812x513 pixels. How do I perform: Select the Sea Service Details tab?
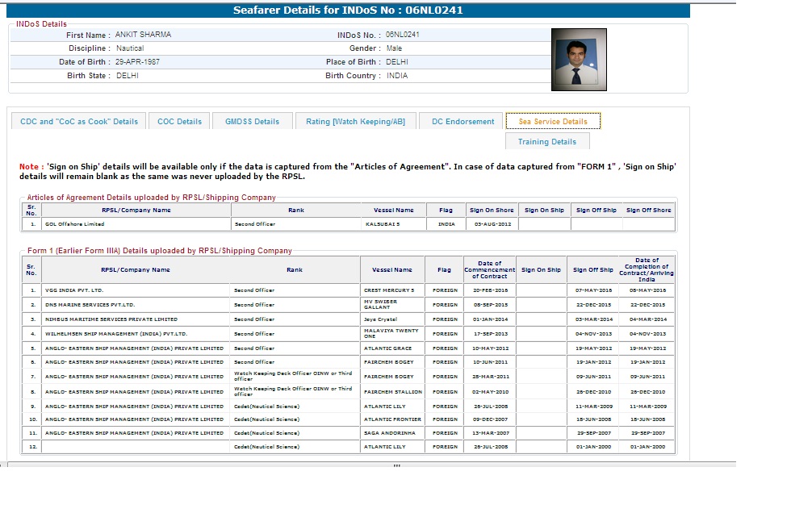pyautogui.click(x=553, y=122)
